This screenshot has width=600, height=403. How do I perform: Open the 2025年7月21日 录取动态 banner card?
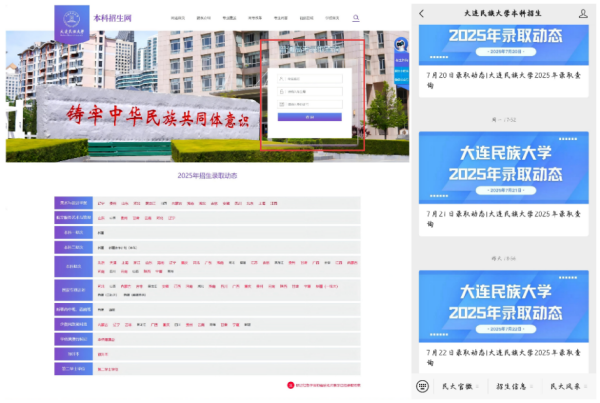(504, 168)
